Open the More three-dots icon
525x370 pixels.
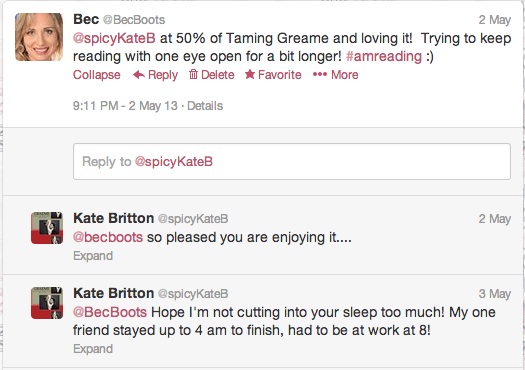[320, 74]
